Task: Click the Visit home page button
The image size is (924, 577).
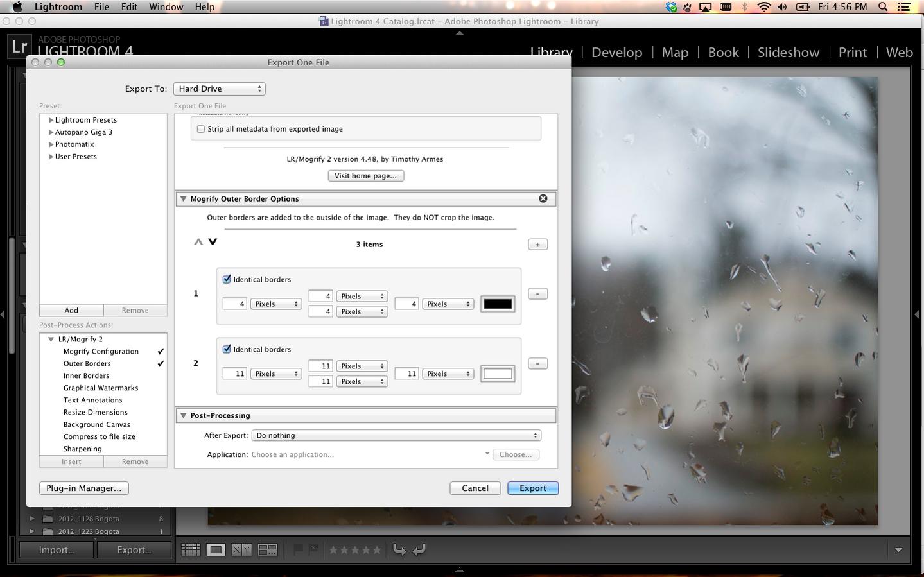Action: (365, 176)
